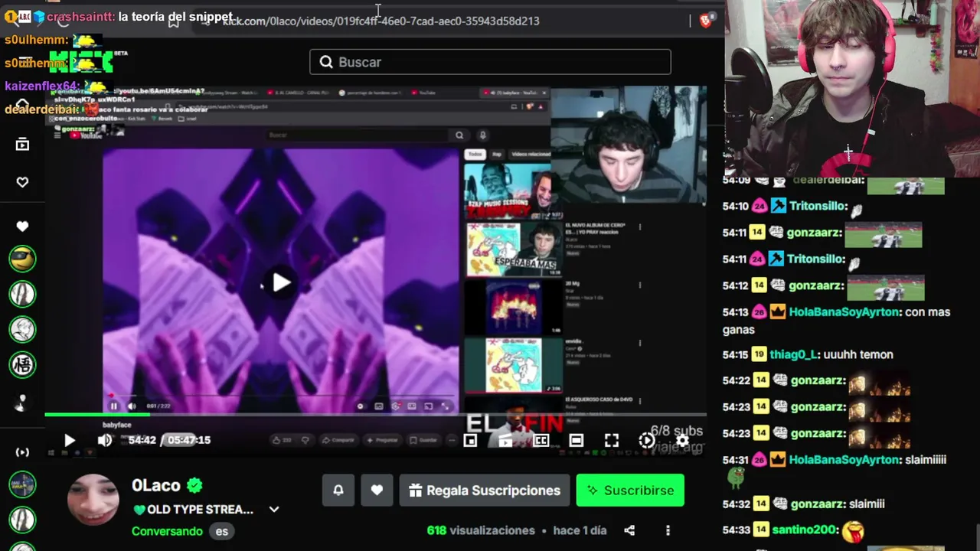
Task: Click username santino200 in chat
Action: click(805, 530)
